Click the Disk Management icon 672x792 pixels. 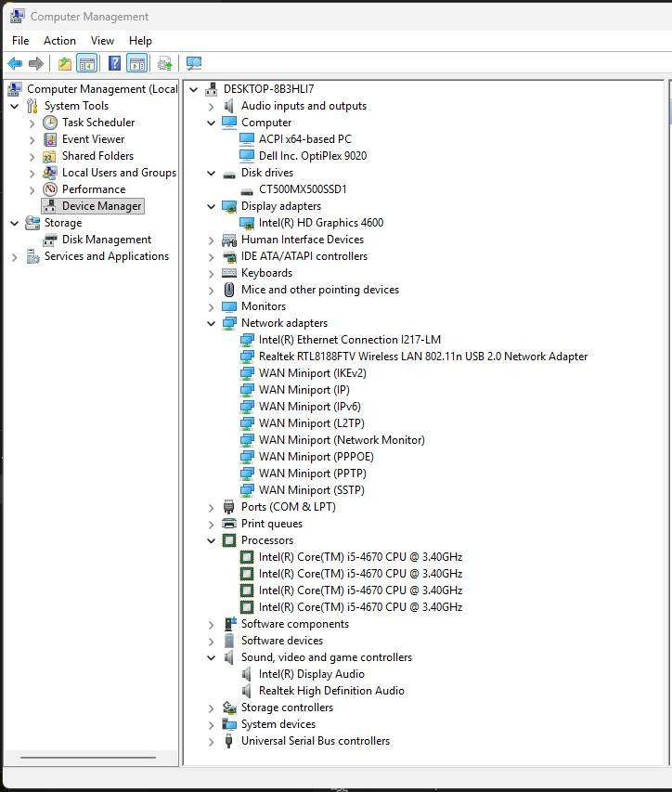[x=50, y=240]
